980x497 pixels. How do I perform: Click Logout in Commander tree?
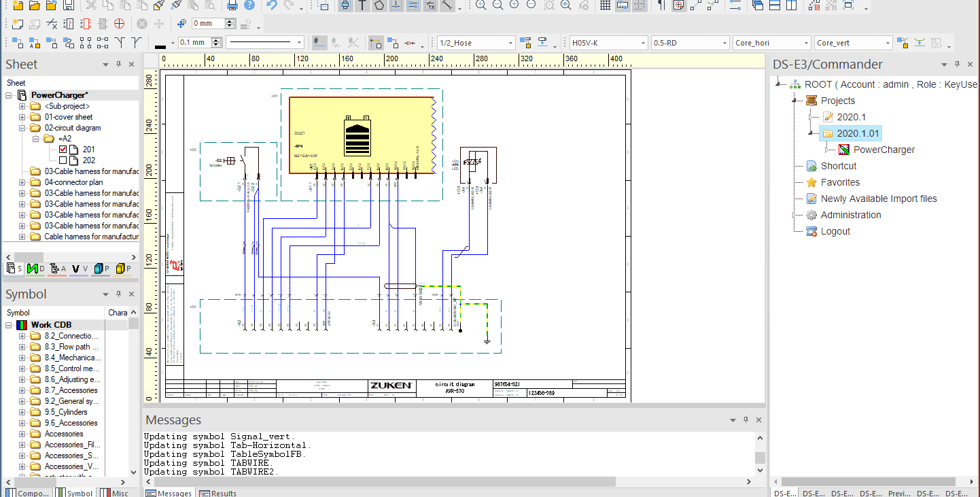(x=835, y=231)
